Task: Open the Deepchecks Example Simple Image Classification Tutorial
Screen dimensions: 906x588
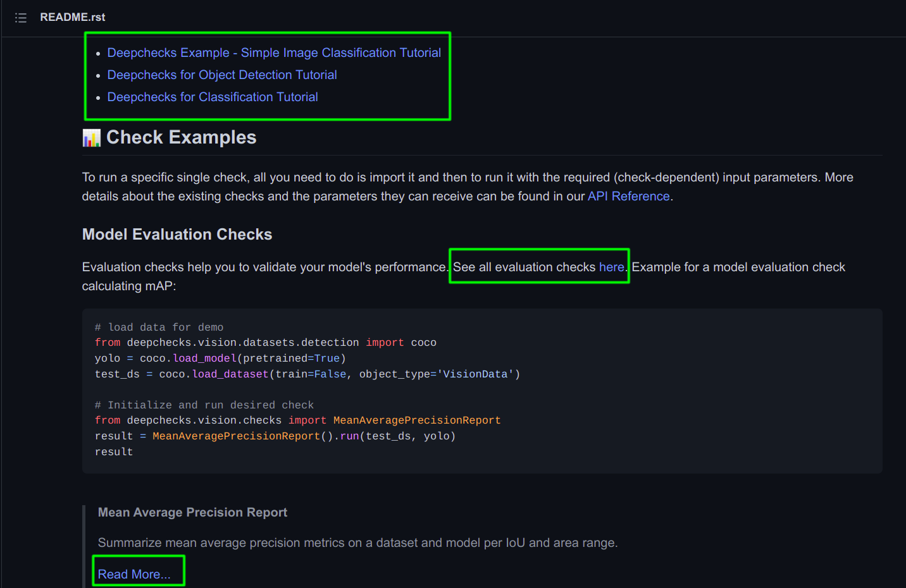Action: coord(274,52)
